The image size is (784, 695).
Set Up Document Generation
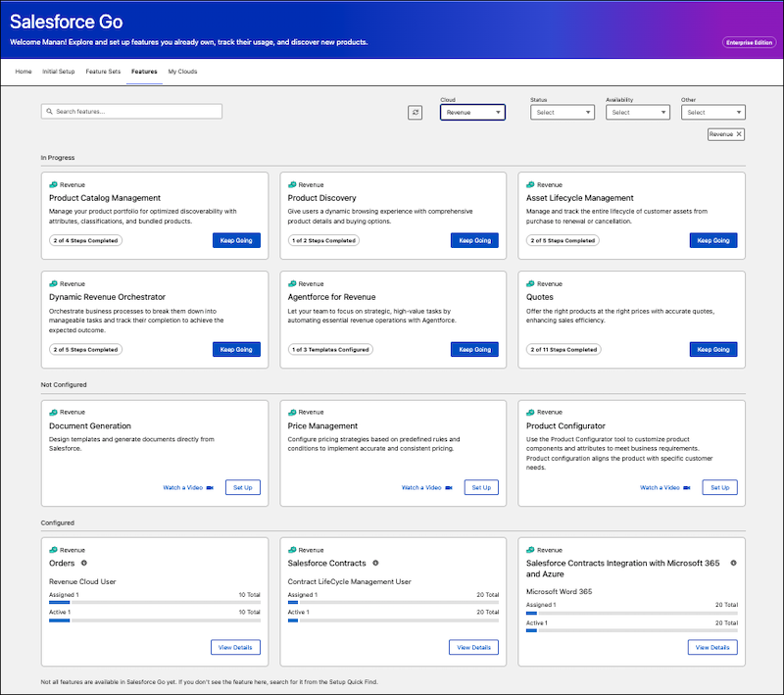243,487
